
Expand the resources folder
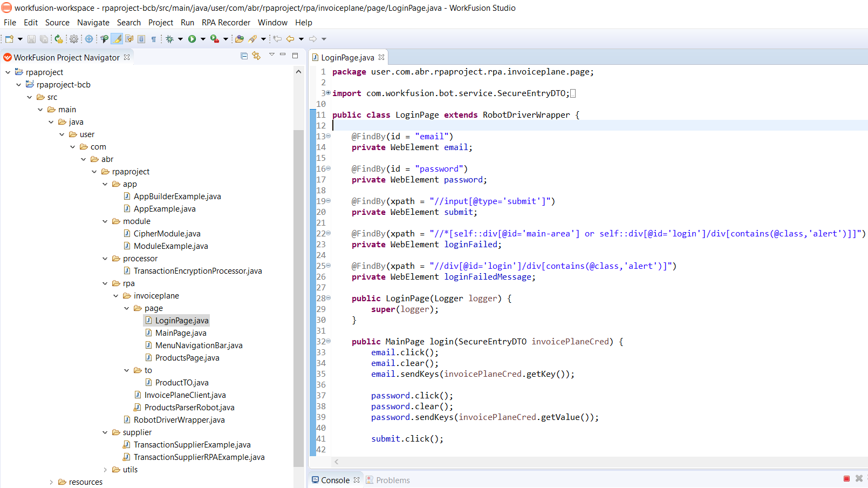51,482
